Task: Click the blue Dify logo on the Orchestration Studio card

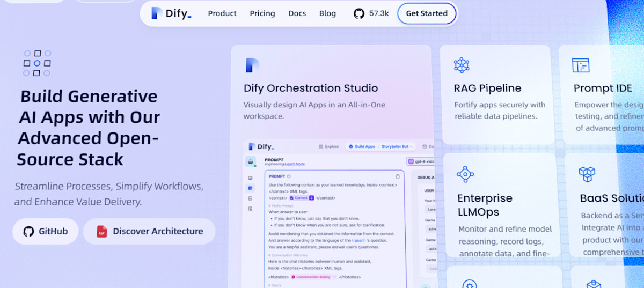Action: click(252, 65)
